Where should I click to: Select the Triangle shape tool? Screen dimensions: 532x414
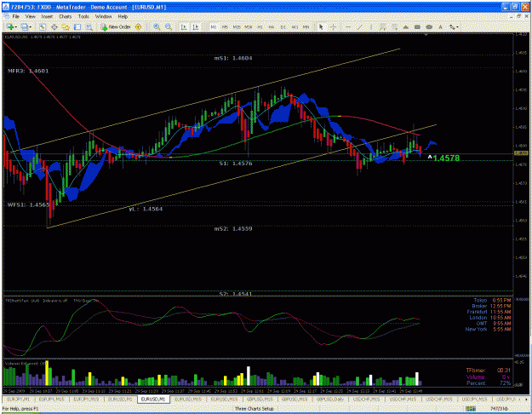coord(406,26)
